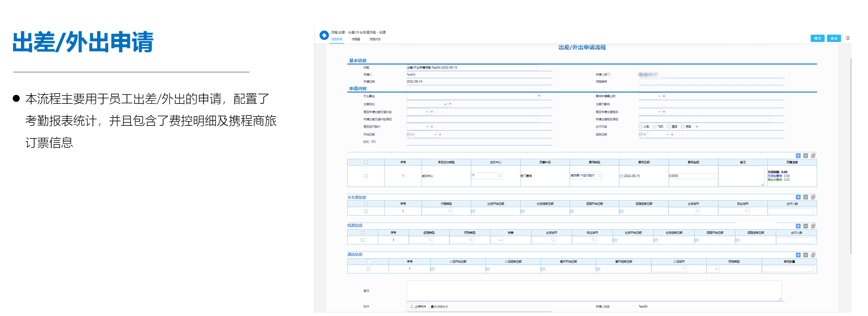Check row 1 of the 酒店信息 table

tap(368, 269)
